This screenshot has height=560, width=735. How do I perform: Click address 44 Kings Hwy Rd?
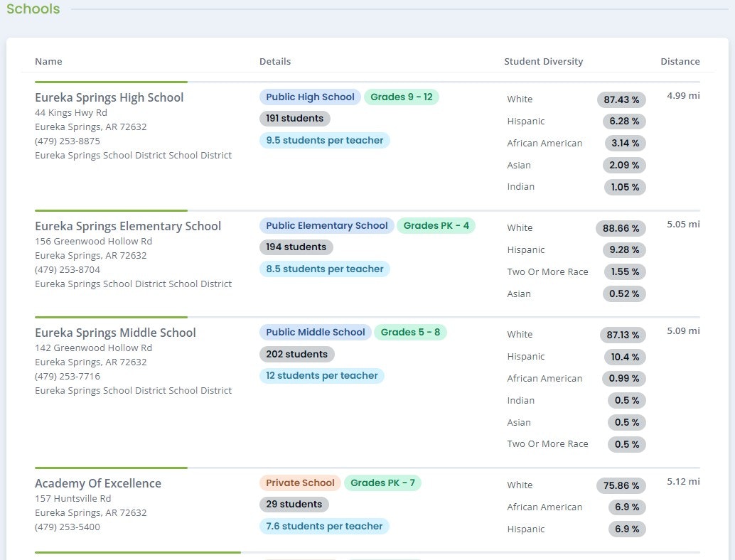(x=71, y=112)
